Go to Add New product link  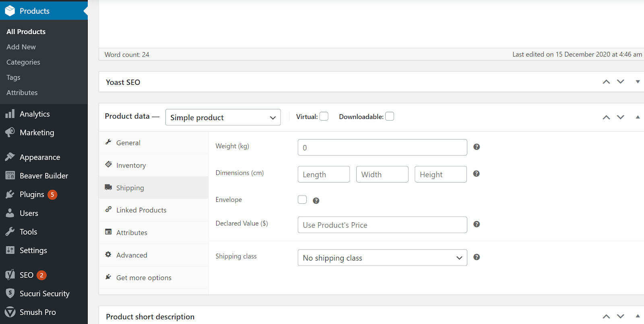coord(21,47)
